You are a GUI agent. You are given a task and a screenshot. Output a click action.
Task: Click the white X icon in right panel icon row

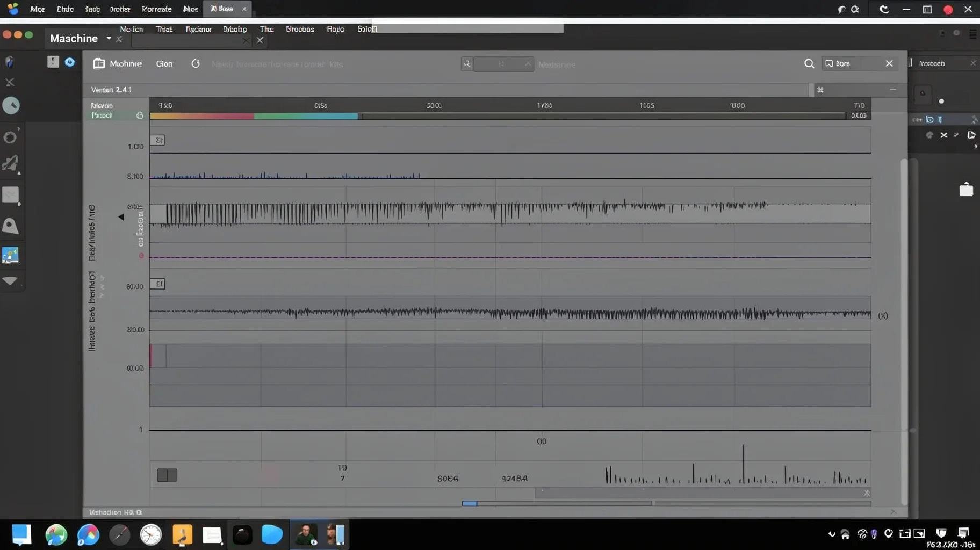click(x=943, y=135)
